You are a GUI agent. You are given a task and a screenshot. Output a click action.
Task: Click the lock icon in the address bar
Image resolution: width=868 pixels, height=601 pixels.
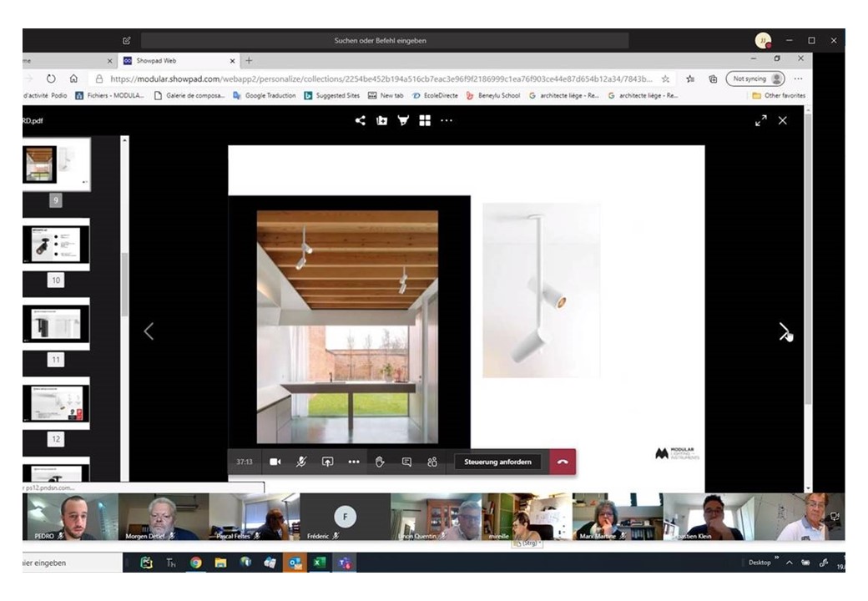click(x=99, y=78)
